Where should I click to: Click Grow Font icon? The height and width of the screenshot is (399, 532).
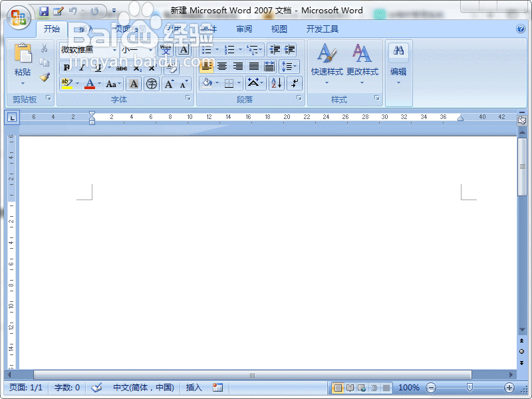click(169, 84)
